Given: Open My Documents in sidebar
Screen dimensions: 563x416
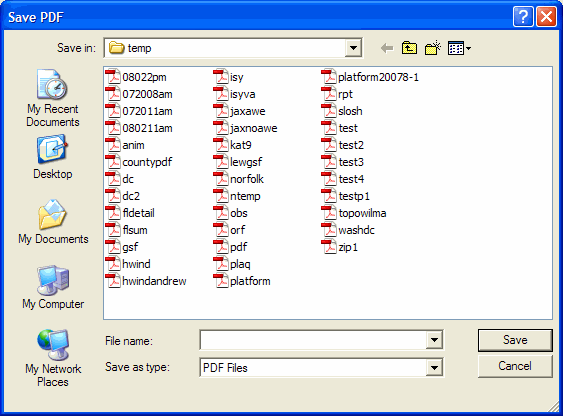Looking at the screenshot, I should coord(53,222).
